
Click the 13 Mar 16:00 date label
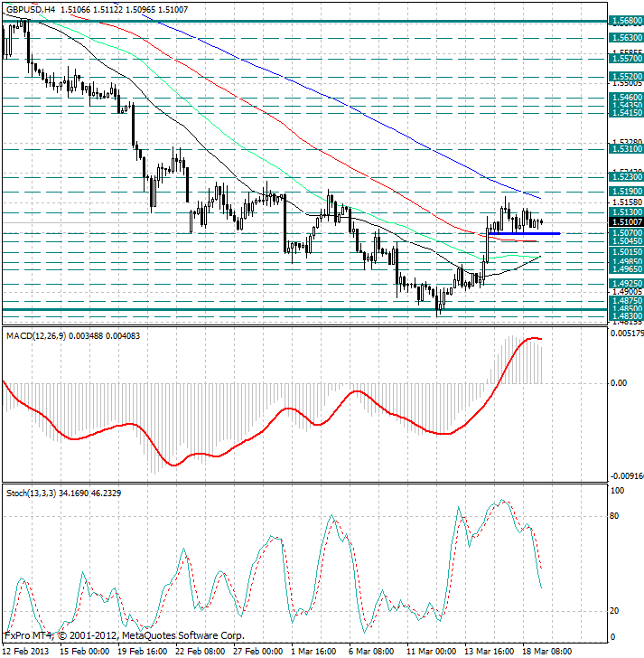490,652
